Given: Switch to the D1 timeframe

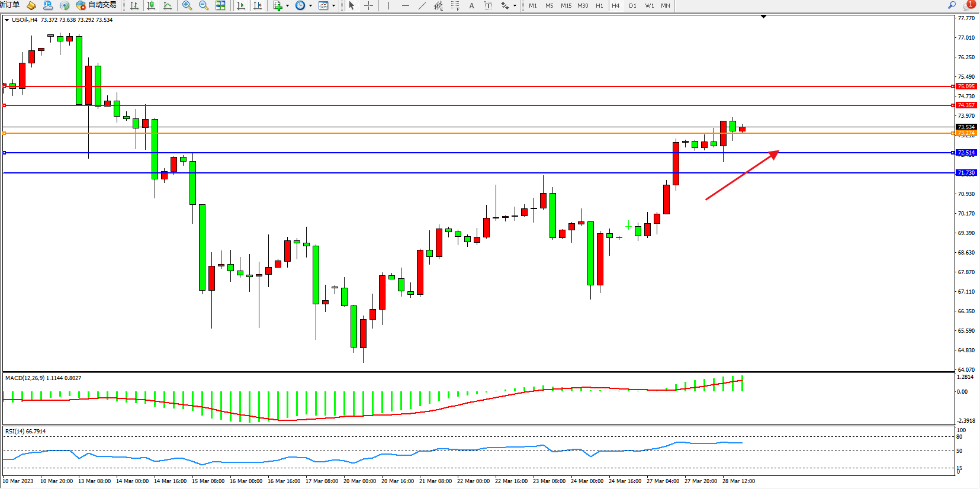Looking at the screenshot, I should tap(632, 5).
